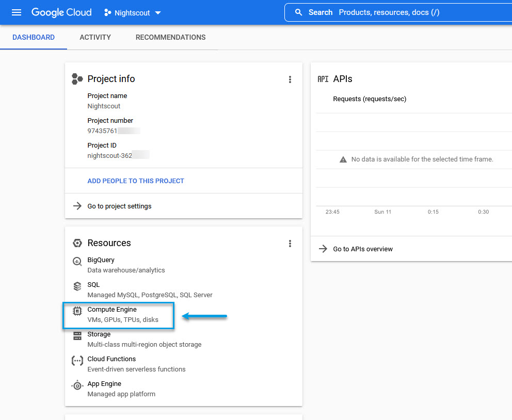Open Resources card three-dot menu
The height and width of the screenshot is (420, 512).
(x=290, y=244)
